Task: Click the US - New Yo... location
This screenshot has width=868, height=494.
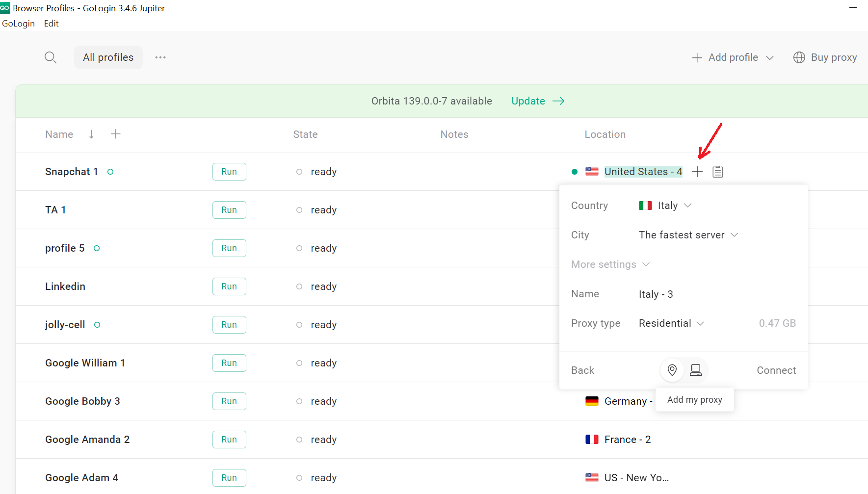Action: point(636,478)
